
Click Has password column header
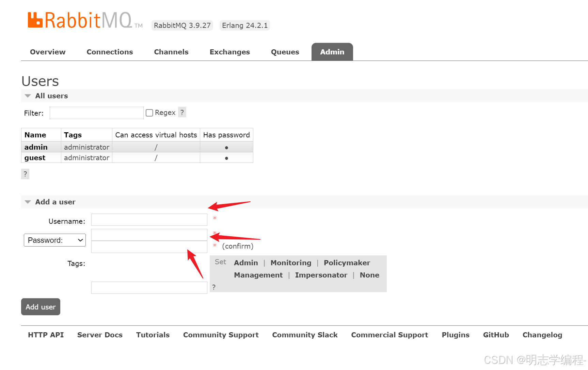(226, 135)
